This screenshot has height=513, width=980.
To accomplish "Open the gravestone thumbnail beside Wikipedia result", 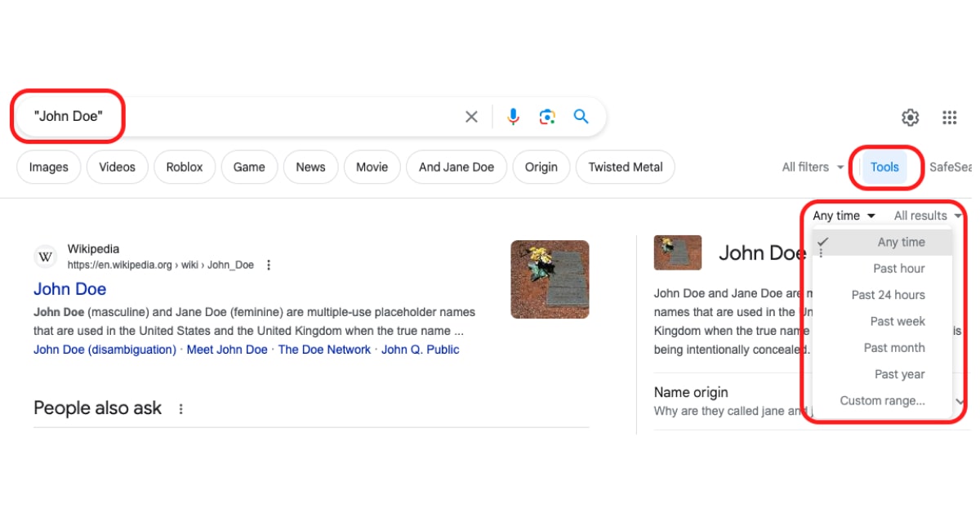I will tap(550, 279).
